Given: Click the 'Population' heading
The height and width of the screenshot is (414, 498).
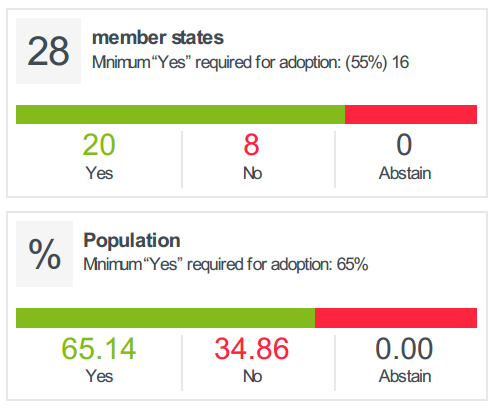Looking at the screenshot, I should tap(132, 240).
